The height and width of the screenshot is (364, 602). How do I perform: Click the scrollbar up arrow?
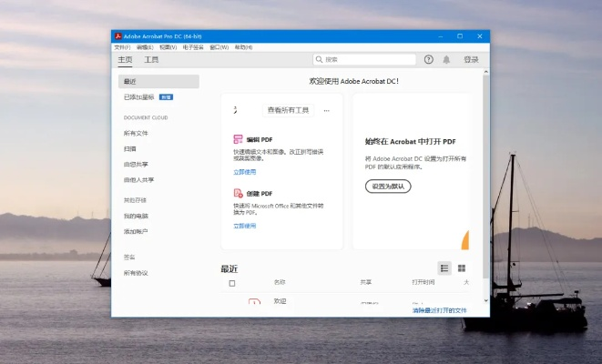486,72
